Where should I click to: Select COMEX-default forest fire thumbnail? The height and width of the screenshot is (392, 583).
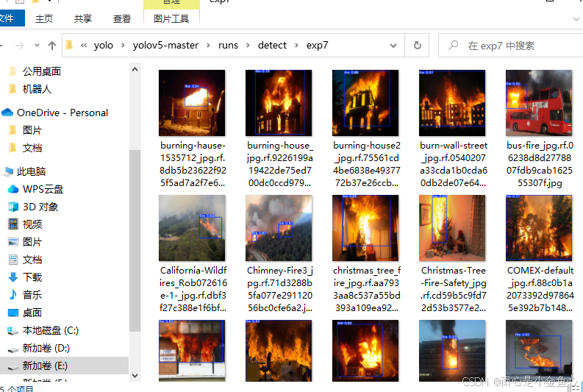pos(539,228)
